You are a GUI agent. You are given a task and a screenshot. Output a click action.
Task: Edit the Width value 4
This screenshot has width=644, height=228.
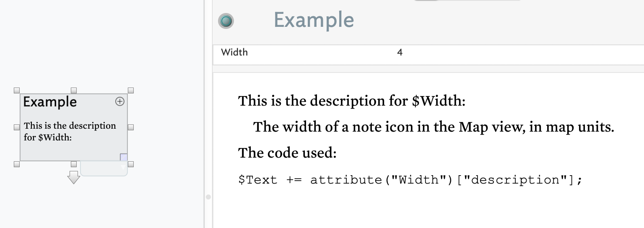[x=400, y=52]
